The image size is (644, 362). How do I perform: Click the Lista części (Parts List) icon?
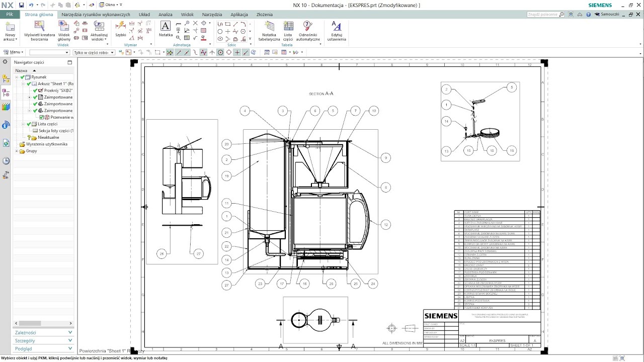pyautogui.click(x=288, y=26)
